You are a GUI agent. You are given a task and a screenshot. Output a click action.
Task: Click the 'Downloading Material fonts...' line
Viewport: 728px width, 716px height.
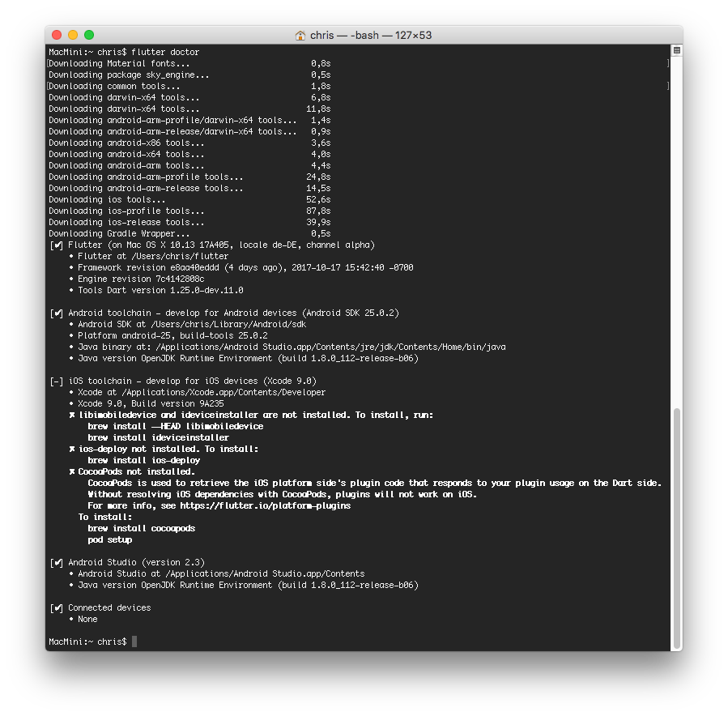189,63
